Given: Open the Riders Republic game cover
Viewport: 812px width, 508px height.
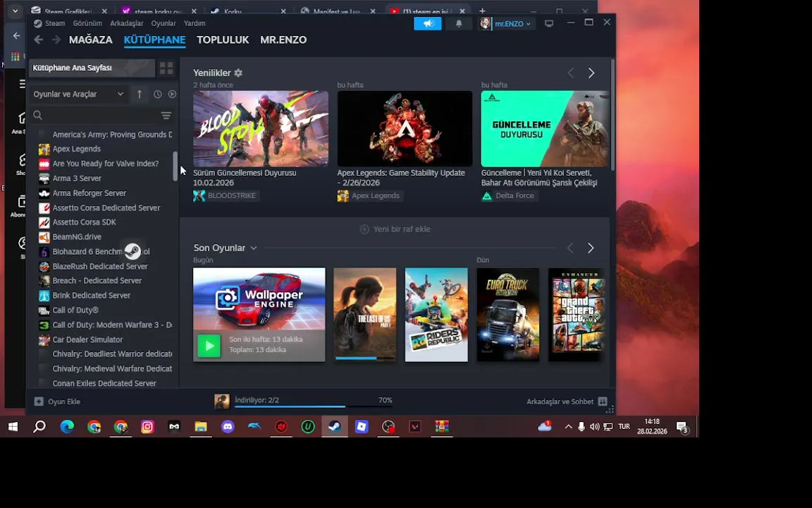Looking at the screenshot, I should (x=436, y=314).
